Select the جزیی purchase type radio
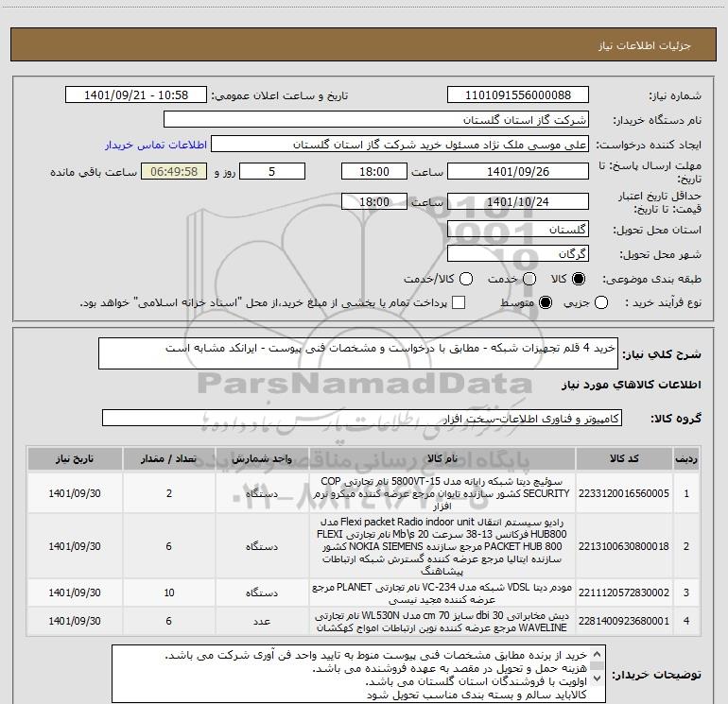Viewport: 728px width, 704px height. [601, 303]
